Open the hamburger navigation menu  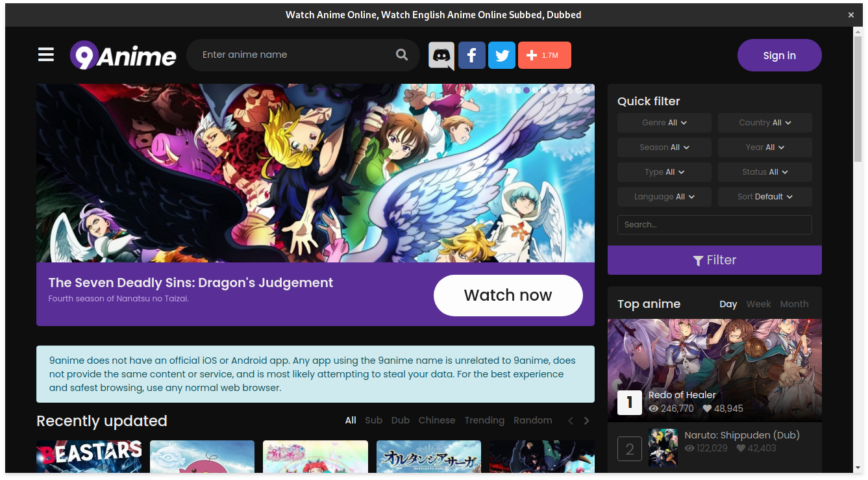46,55
